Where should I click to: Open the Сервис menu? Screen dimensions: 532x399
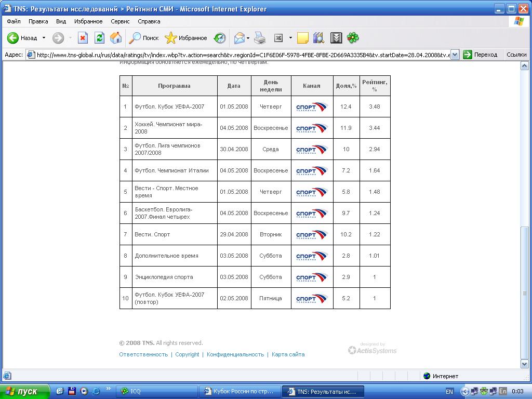click(x=120, y=21)
